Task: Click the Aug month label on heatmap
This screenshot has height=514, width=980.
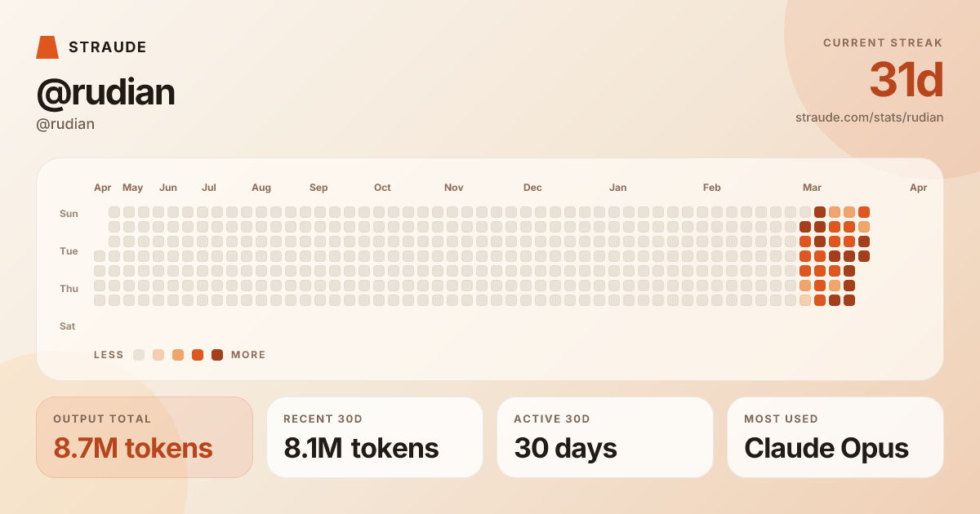Action: point(261,188)
